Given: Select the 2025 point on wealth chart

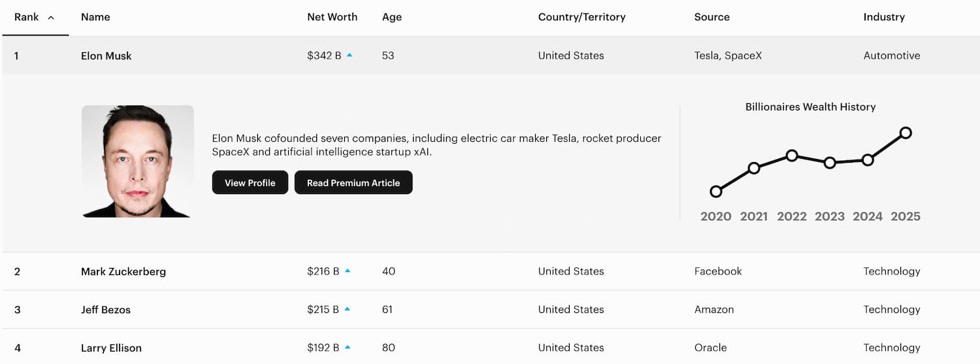Looking at the screenshot, I should click(906, 133).
